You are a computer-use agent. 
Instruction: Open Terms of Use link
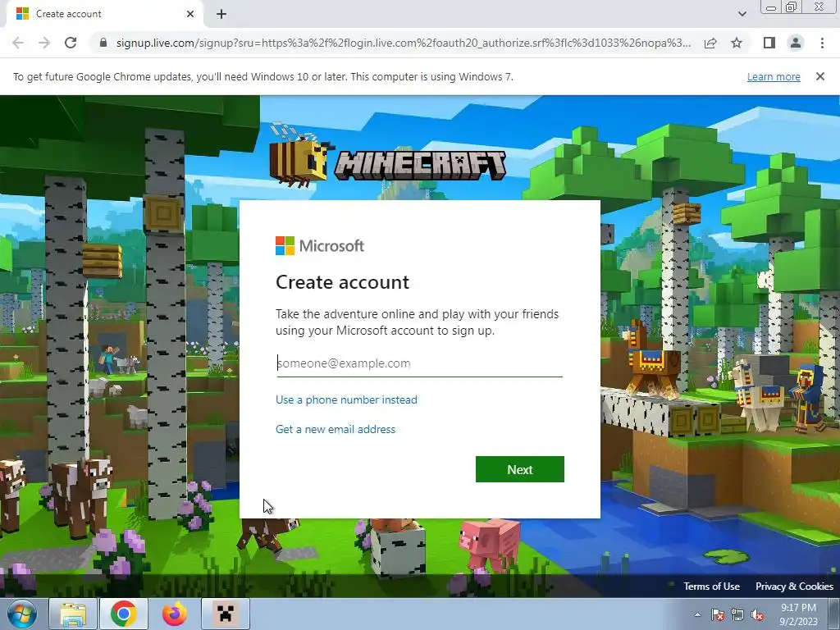711,586
